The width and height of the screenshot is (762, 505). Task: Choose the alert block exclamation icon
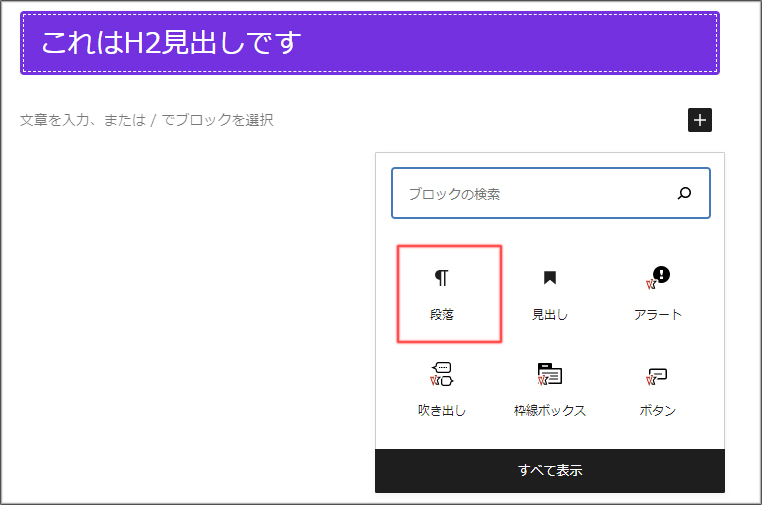pos(657,278)
